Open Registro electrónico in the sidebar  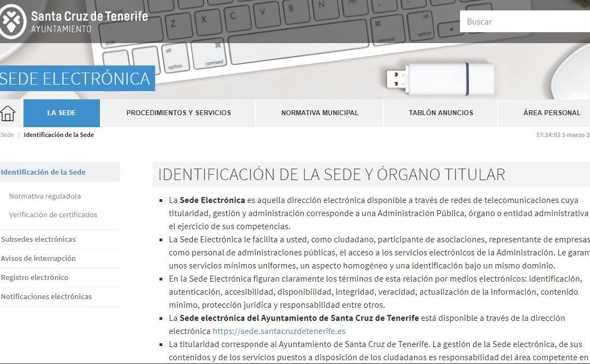point(35,277)
